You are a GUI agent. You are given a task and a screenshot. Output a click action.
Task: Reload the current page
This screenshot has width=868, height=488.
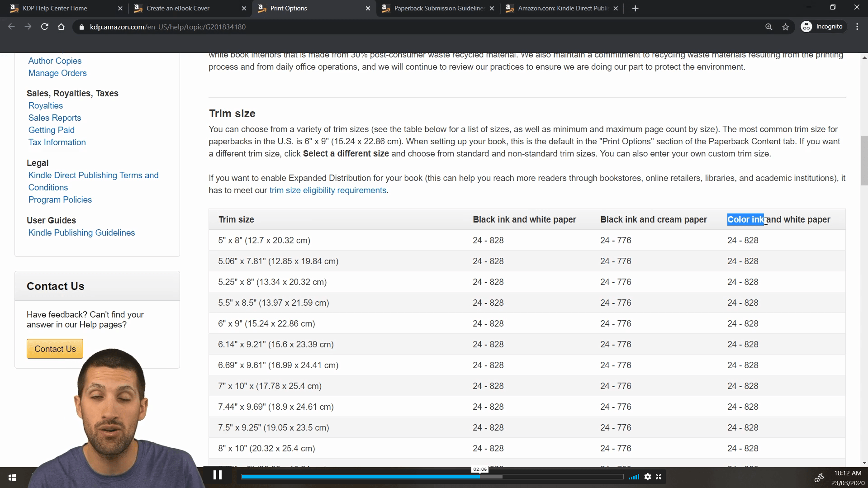coord(44,27)
